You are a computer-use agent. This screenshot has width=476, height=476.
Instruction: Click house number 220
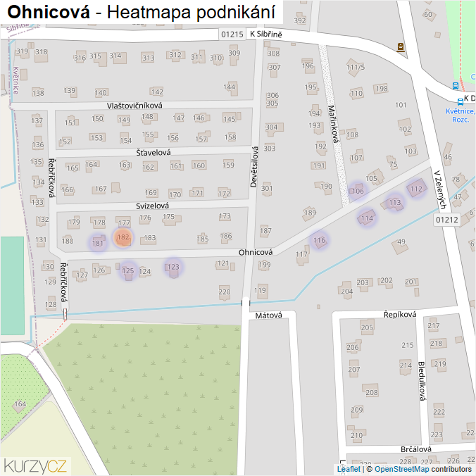click(225, 292)
